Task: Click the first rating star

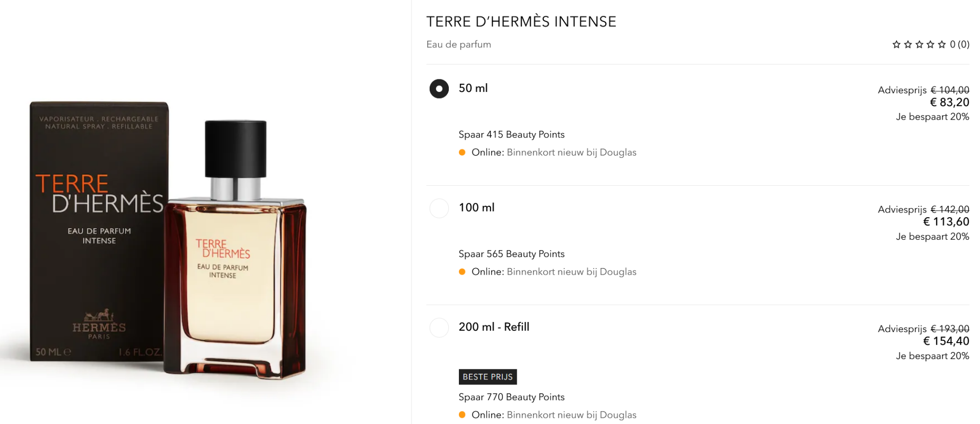Action: [896, 45]
